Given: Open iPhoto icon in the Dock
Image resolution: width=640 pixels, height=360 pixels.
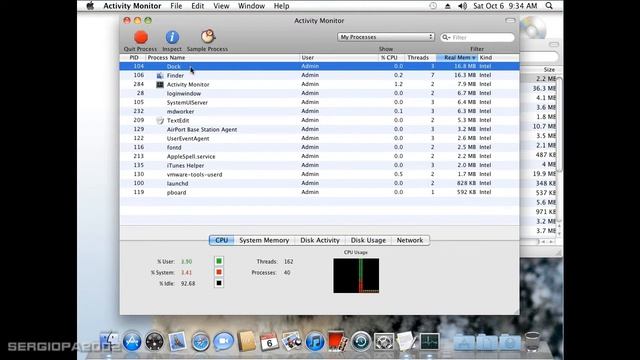Looking at the screenshot, I should (292, 341).
